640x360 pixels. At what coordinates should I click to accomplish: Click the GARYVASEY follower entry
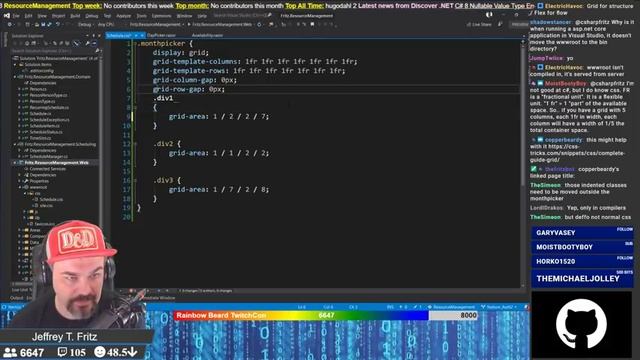pyautogui.click(x=582, y=233)
